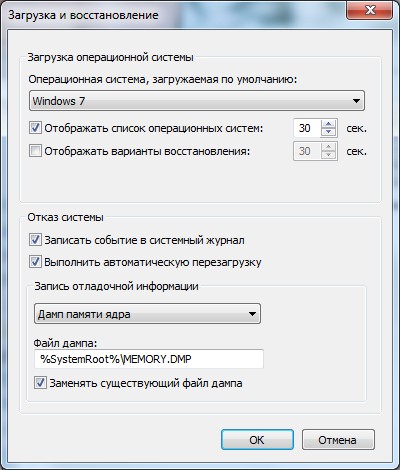The image size is (400, 470).
Task: Increase the operating system list display time
Action: click(x=329, y=124)
